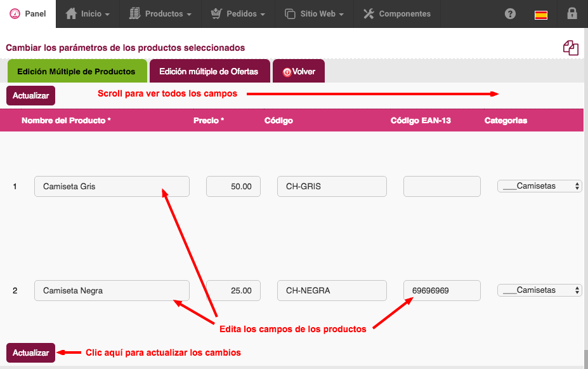Click the 69696969 EAN-13 field

(x=441, y=290)
